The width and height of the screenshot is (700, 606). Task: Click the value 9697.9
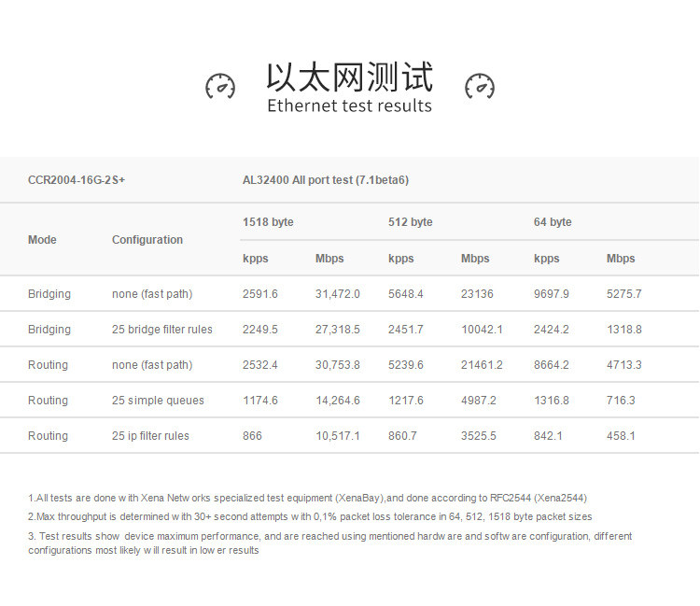tap(552, 294)
